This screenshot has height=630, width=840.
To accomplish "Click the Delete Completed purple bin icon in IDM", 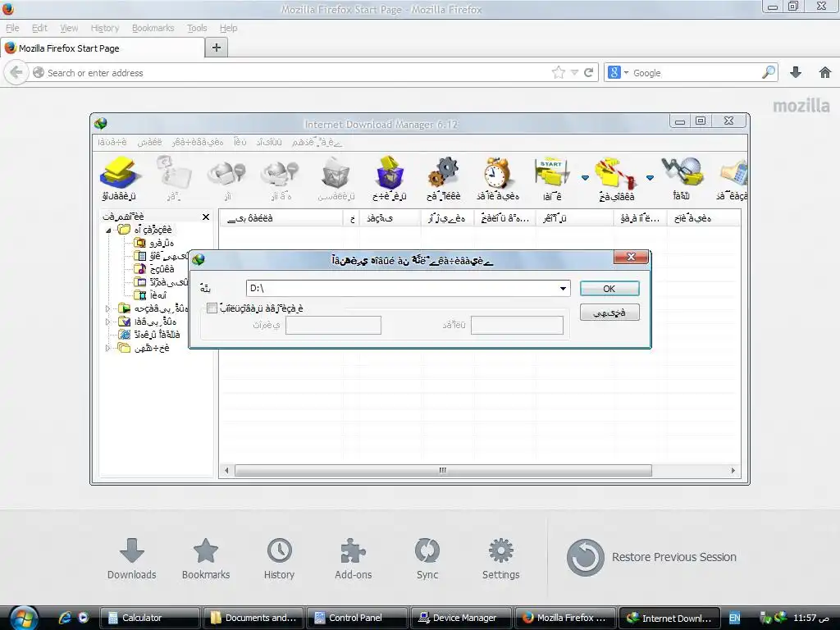I will click(390, 178).
